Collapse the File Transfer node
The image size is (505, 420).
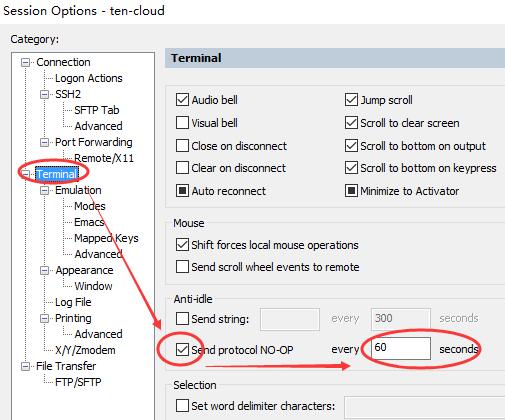(x=25, y=366)
